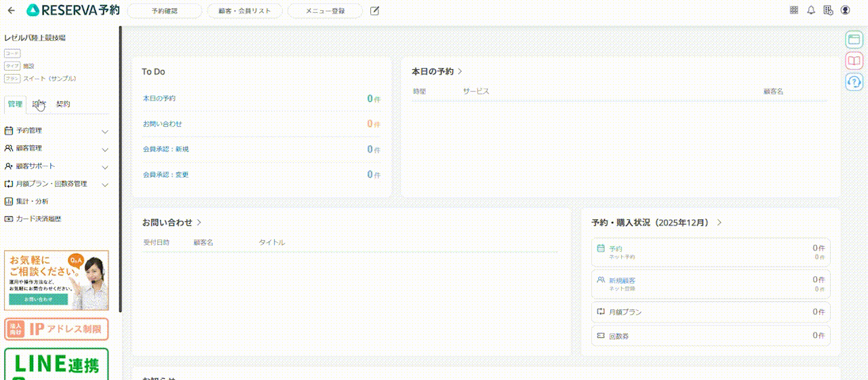Click the 予約確認 button
The image size is (868, 380).
[164, 10]
